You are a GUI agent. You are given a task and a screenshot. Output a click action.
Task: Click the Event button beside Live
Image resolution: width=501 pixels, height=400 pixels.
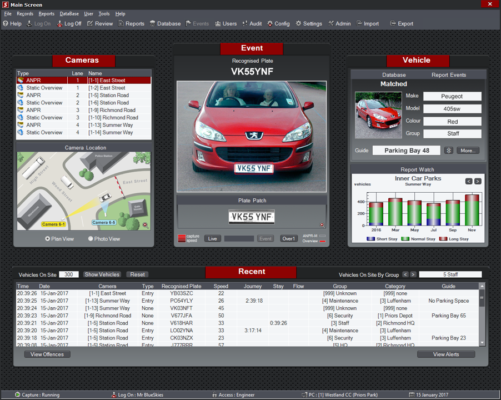tap(265, 239)
